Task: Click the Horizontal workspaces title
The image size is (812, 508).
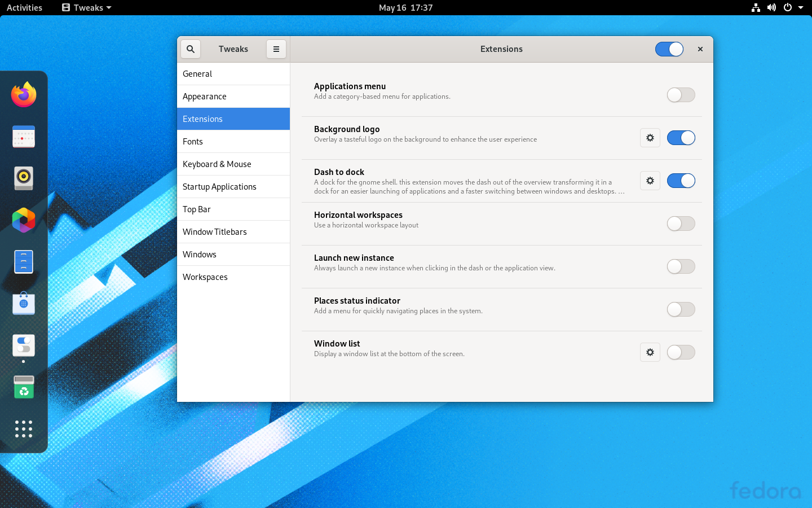Action: [358, 215]
